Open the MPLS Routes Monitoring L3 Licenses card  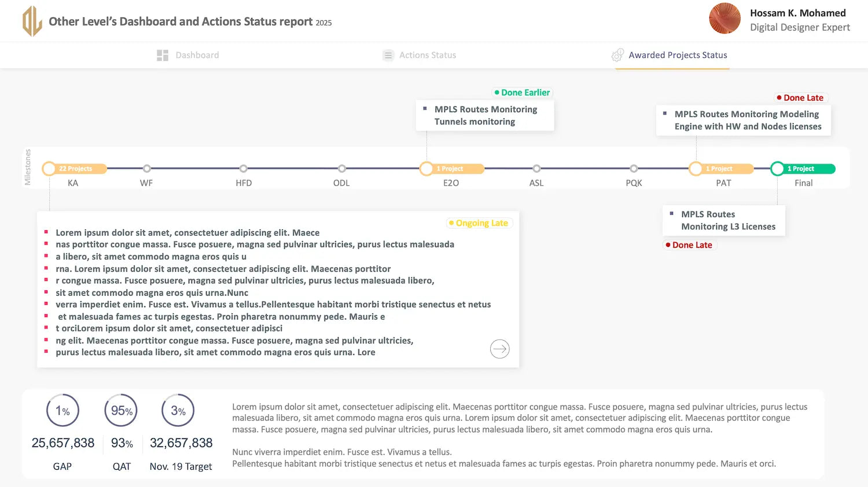tap(723, 220)
